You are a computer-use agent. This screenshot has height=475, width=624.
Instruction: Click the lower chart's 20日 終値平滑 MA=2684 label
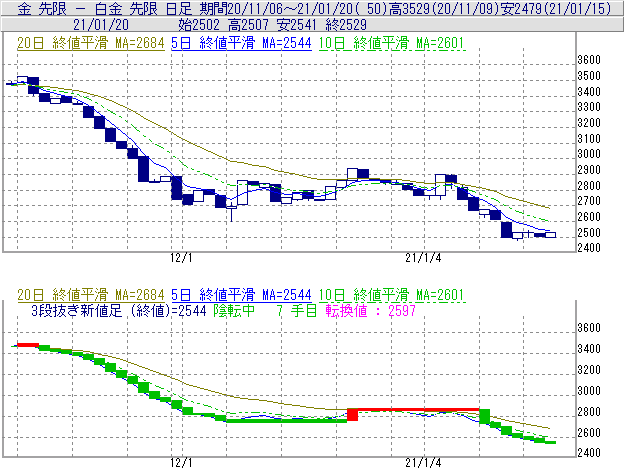[x=91, y=295]
